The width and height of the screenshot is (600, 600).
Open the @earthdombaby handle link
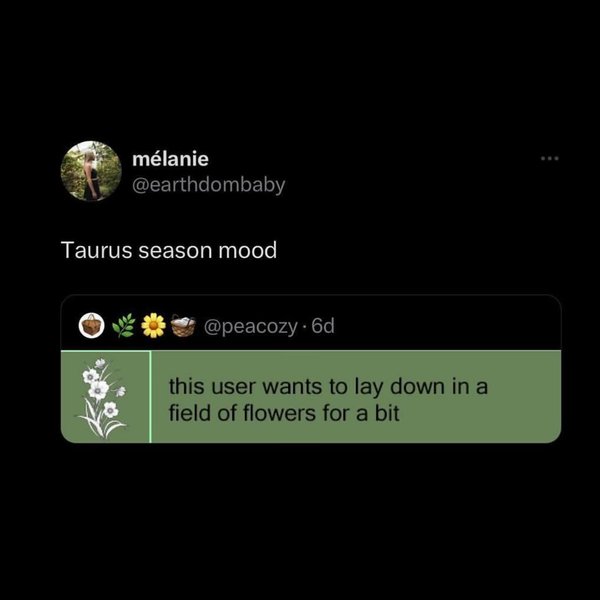[x=209, y=185]
